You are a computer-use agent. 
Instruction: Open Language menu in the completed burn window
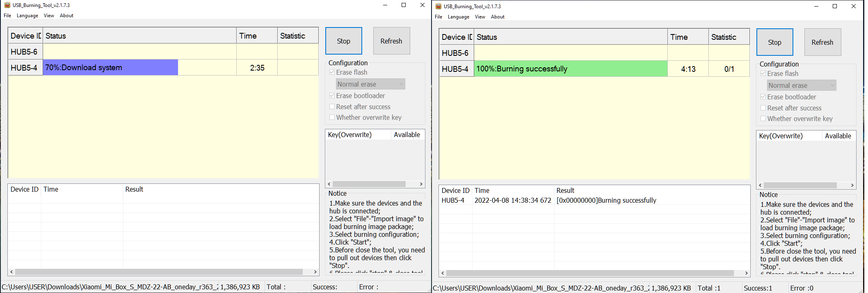458,17
